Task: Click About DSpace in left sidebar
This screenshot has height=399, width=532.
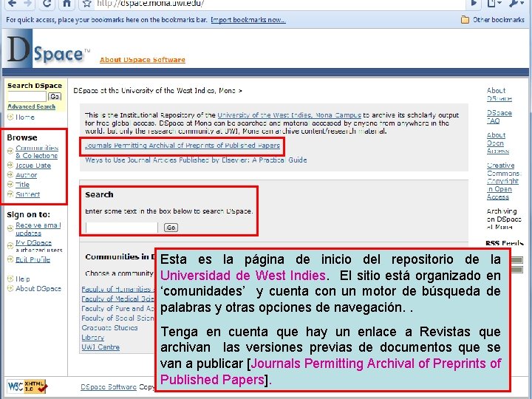Action: coord(38,289)
